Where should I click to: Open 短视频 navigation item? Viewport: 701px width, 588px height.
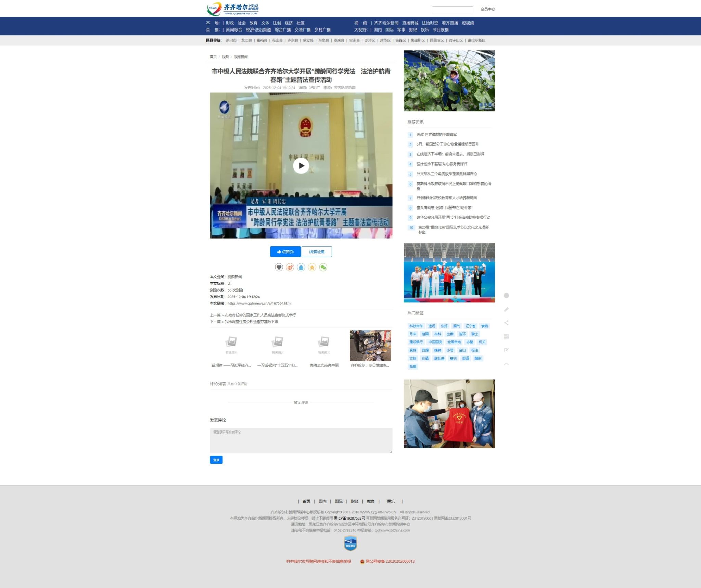click(468, 23)
